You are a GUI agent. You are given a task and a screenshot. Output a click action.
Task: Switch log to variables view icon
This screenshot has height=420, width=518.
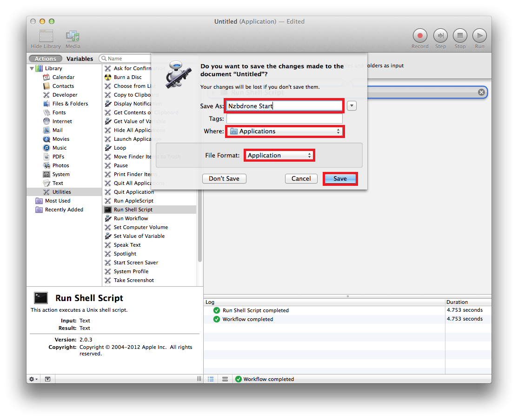pos(225,379)
